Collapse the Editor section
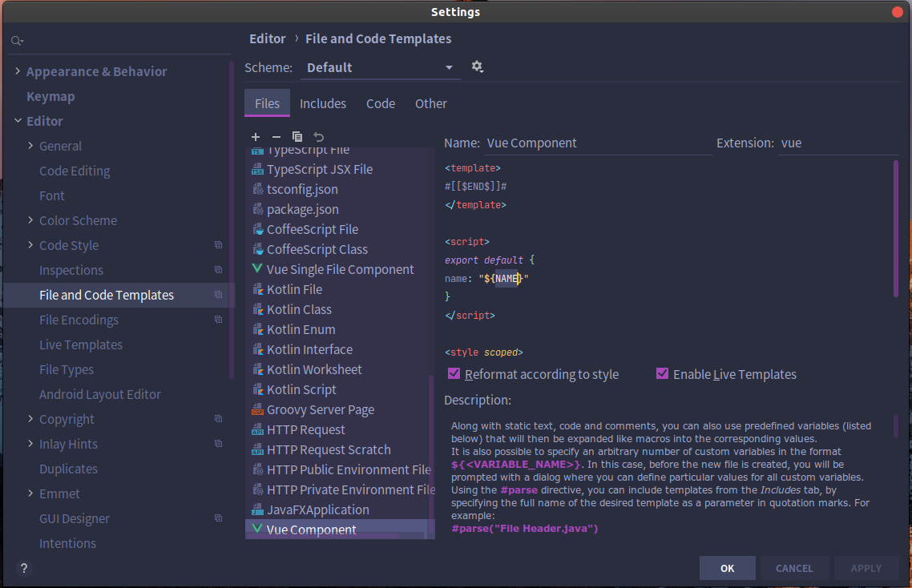 pos(18,120)
